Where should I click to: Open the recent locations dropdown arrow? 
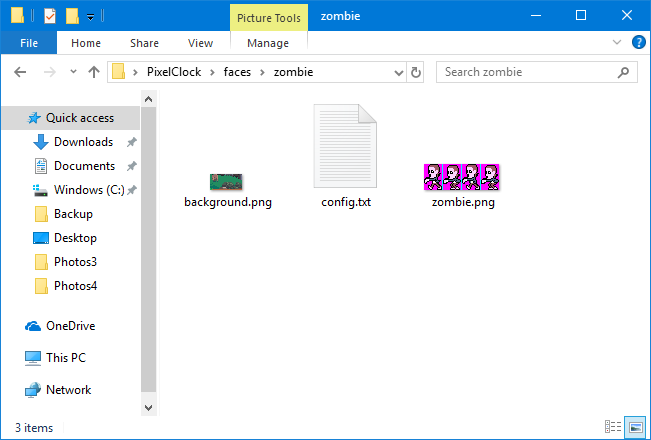(73, 72)
